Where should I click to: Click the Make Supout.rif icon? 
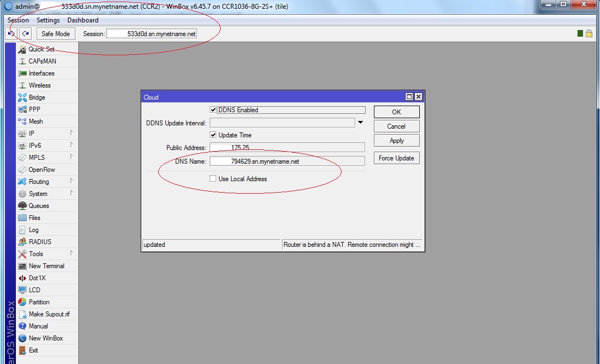click(22, 314)
